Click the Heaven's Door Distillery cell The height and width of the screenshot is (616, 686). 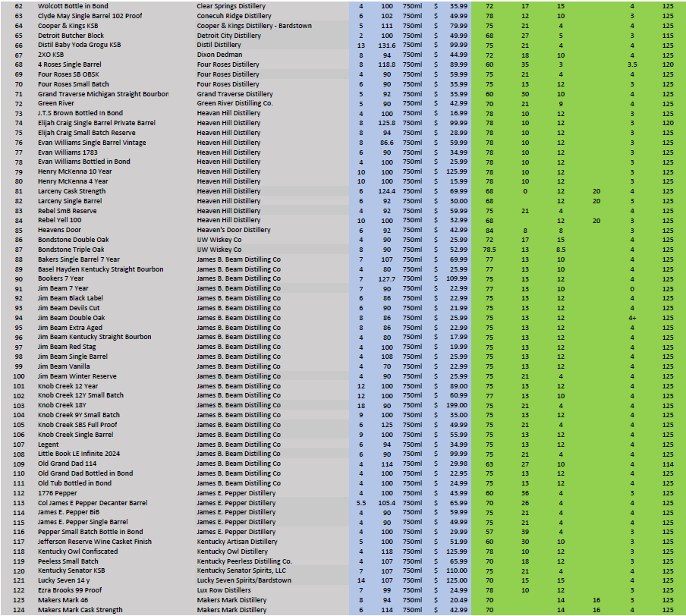tap(233, 230)
